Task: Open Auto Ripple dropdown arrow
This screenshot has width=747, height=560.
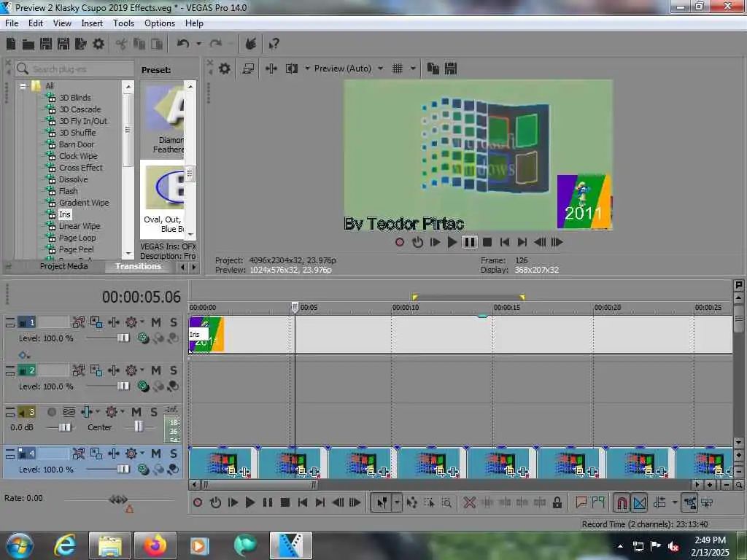Action: [675, 502]
